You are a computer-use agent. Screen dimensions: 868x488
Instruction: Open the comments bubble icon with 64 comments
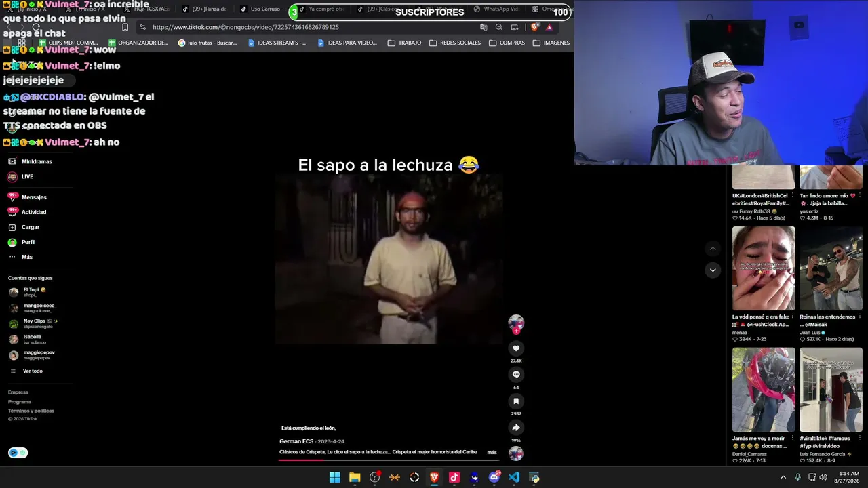(x=516, y=375)
